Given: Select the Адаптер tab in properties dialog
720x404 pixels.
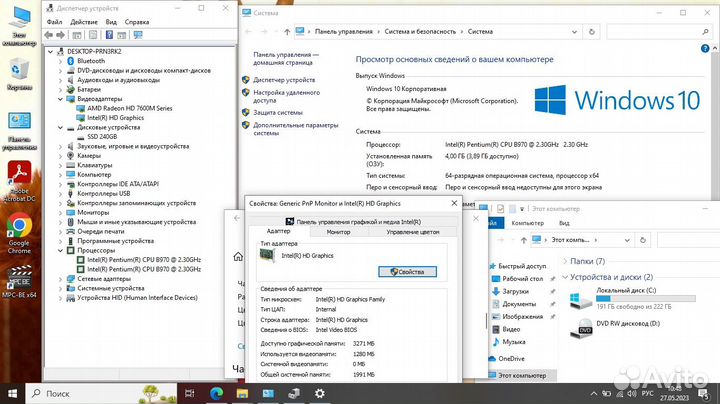Looking at the screenshot, I should pos(278,231).
